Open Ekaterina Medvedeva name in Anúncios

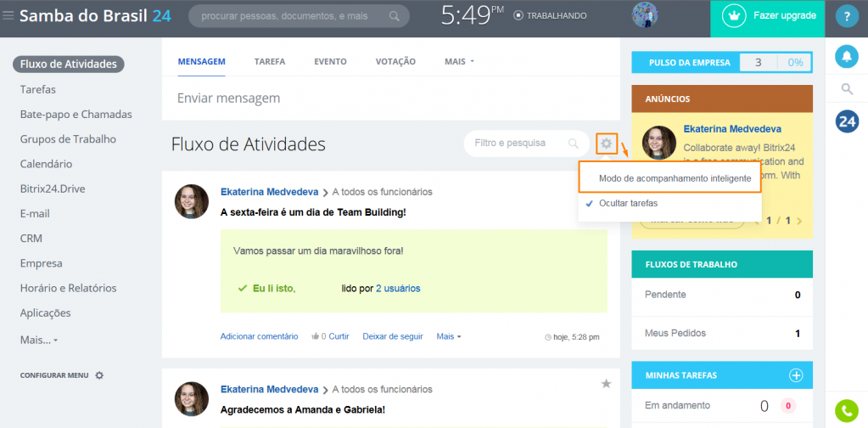coord(732,129)
